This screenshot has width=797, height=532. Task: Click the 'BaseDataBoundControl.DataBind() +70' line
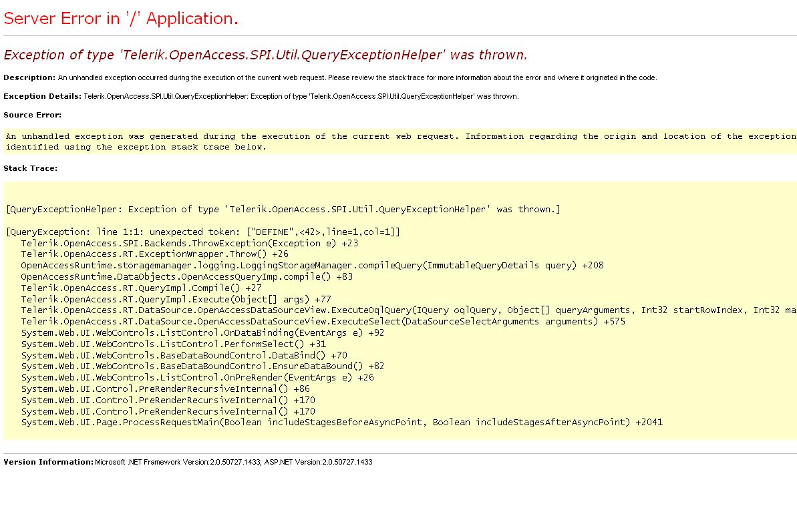coord(184,355)
